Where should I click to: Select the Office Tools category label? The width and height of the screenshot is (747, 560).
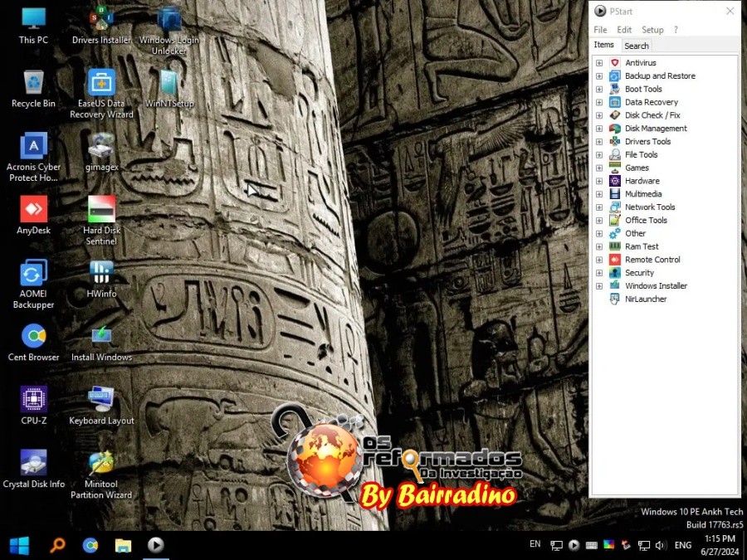click(646, 220)
